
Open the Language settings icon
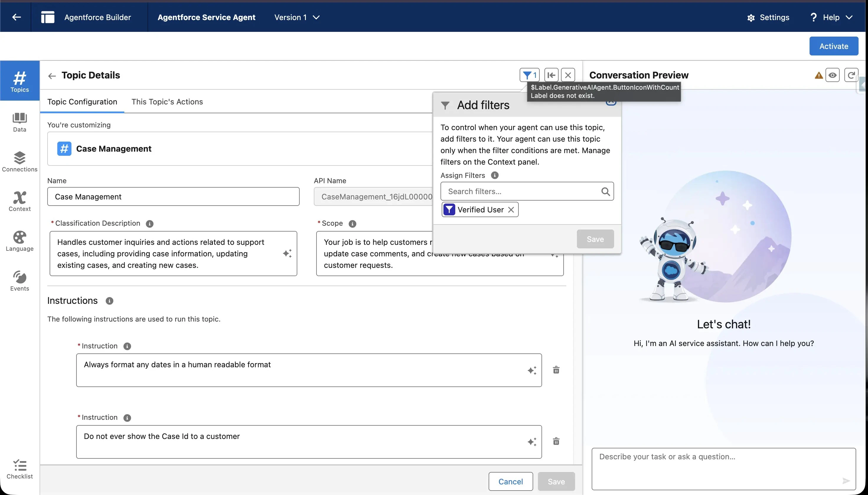click(19, 241)
